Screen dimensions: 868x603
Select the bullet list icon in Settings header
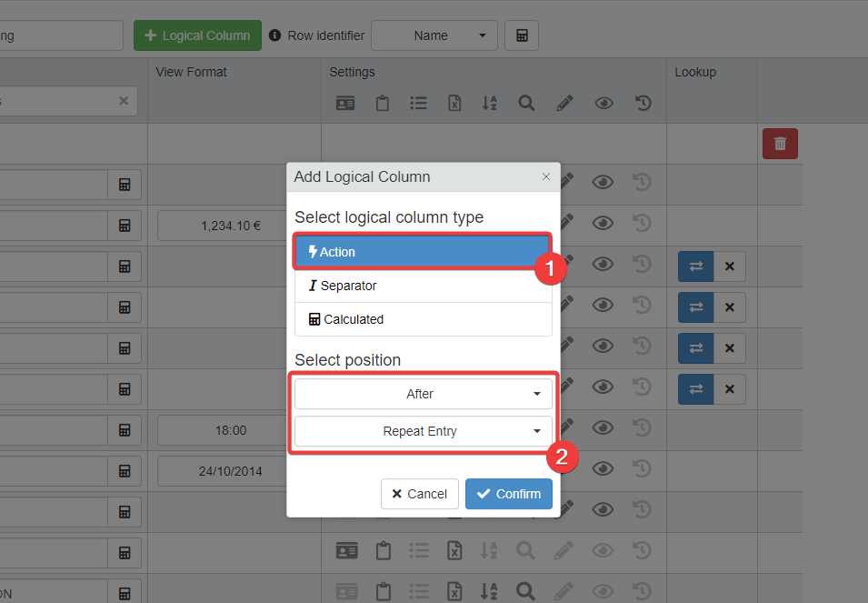point(418,103)
